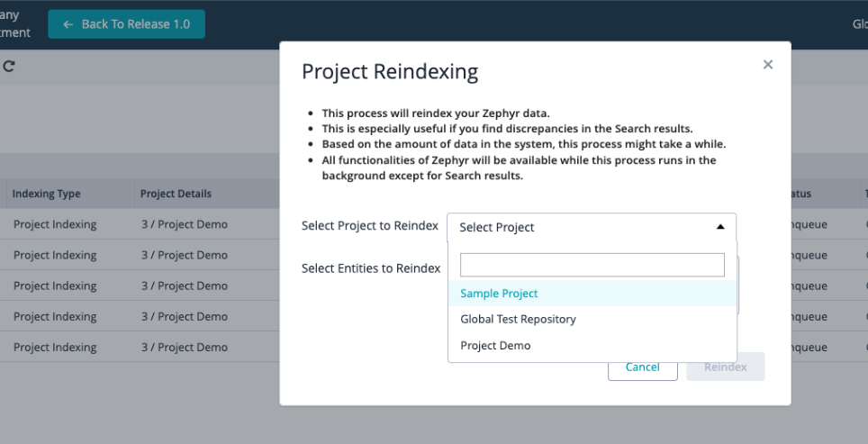Click Project Demo cell in last row
Screen dimensions: 868x444
click(x=184, y=347)
